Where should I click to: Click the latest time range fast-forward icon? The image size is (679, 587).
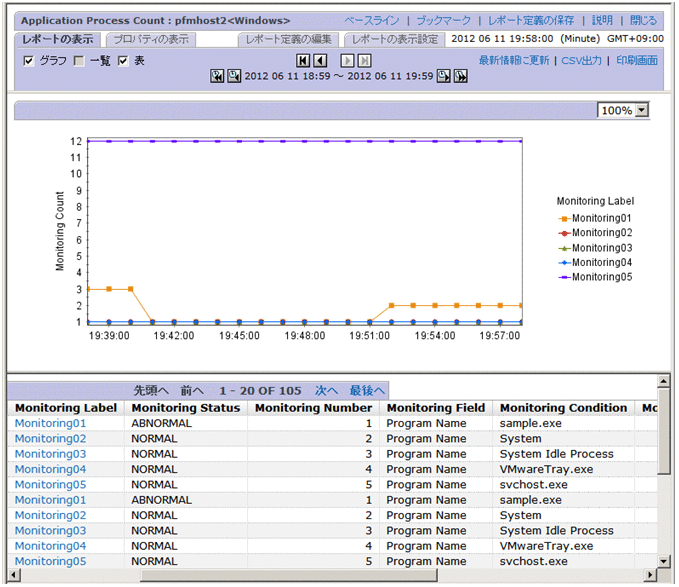click(460, 77)
